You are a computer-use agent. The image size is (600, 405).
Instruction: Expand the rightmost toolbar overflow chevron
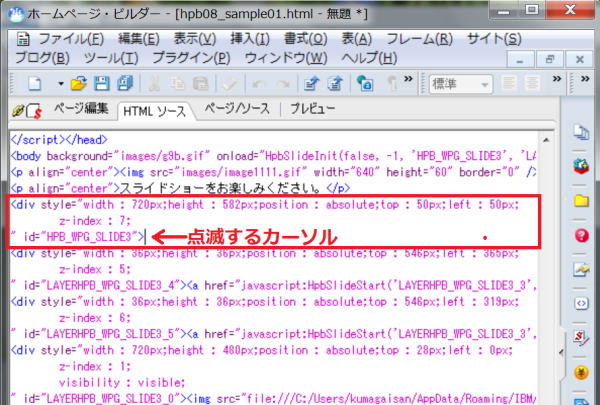pos(585,79)
